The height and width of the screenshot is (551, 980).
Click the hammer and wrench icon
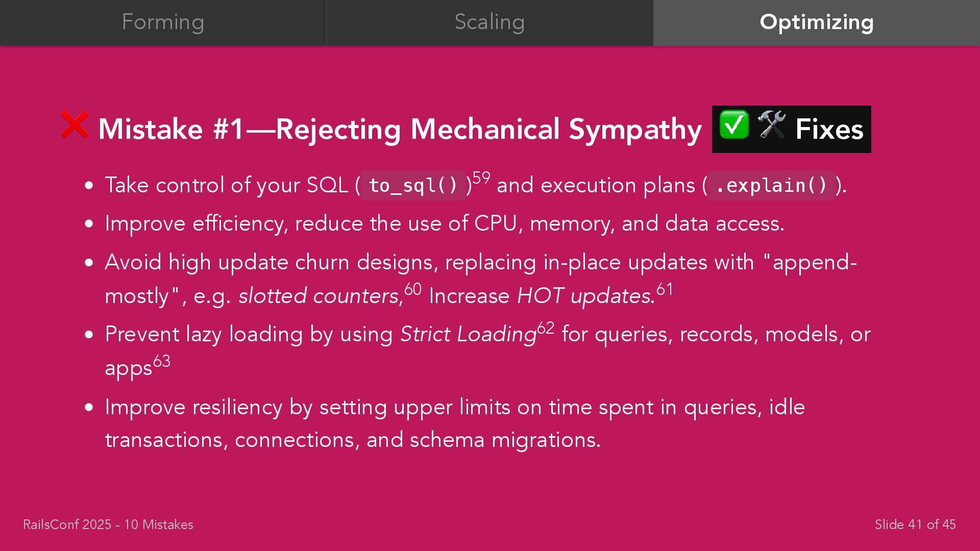771,124
